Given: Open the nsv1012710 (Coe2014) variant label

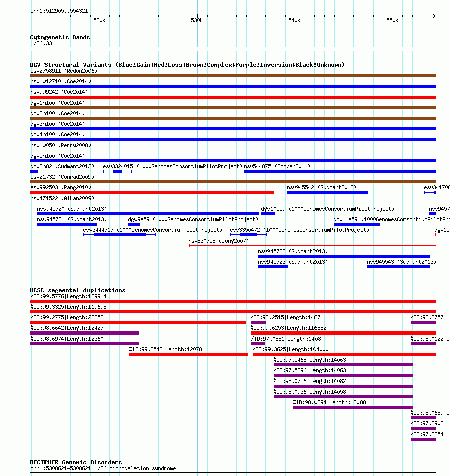Looking at the screenshot, I should point(61,82).
